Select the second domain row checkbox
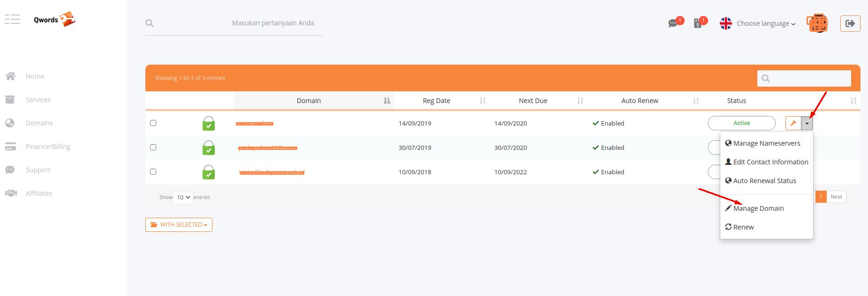The image size is (868, 296). pyautogui.click(x=153, y=148)
